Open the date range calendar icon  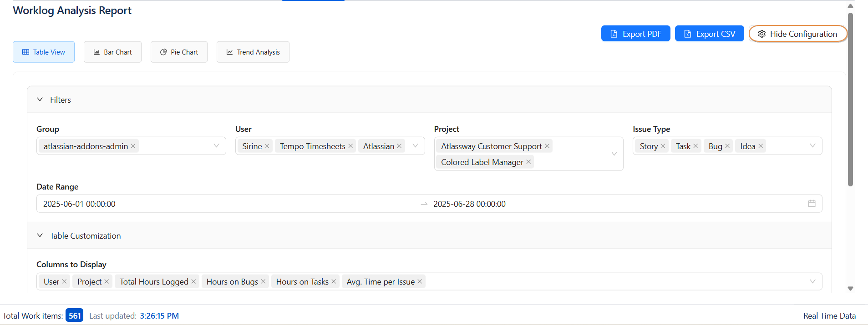pyautogui.click(x=812, y=204)
